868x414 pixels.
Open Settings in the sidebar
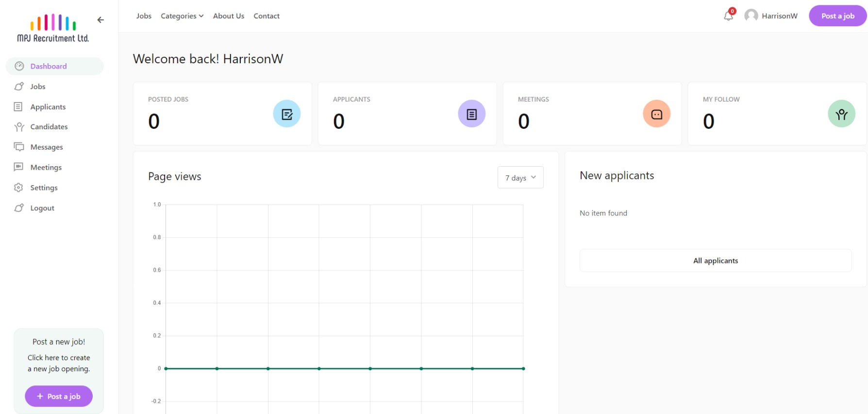[44, 188]
